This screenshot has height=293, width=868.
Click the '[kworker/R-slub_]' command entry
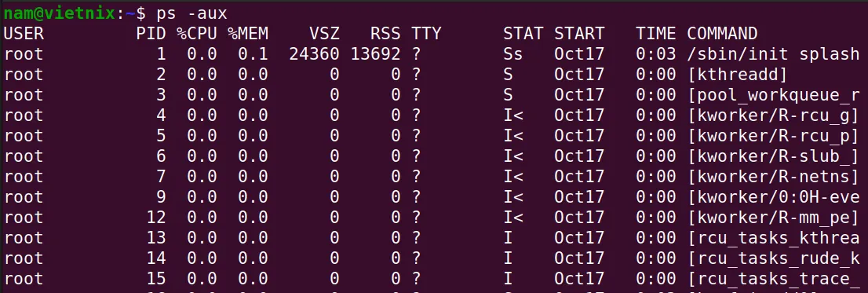[773, 157]
